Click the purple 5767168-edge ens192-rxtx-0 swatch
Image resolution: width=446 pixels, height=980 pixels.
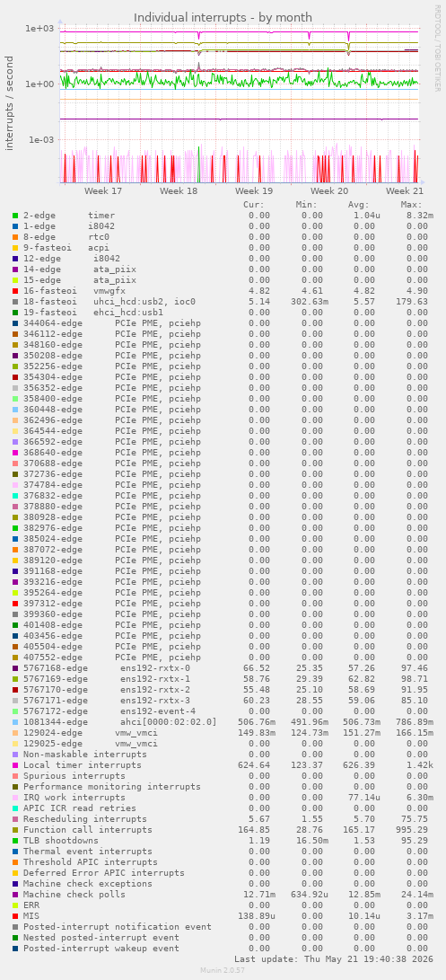(15, 668)
